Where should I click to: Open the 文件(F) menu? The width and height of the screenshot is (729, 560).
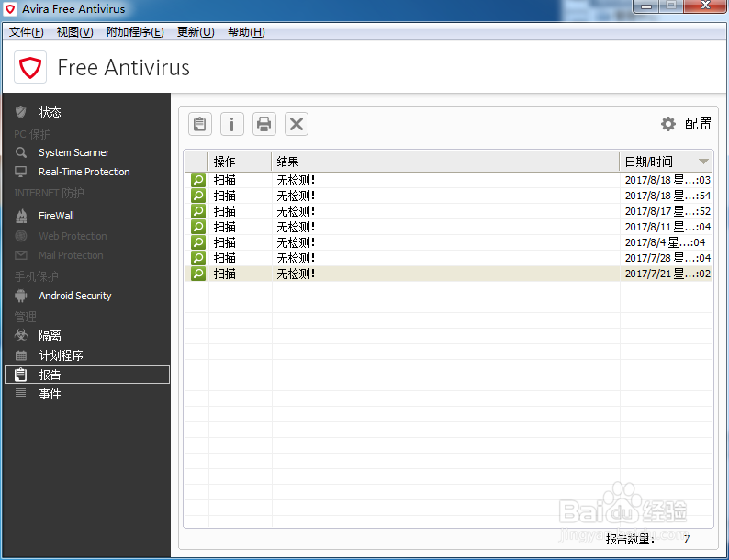pyautogui.click(x=26, y=31)
